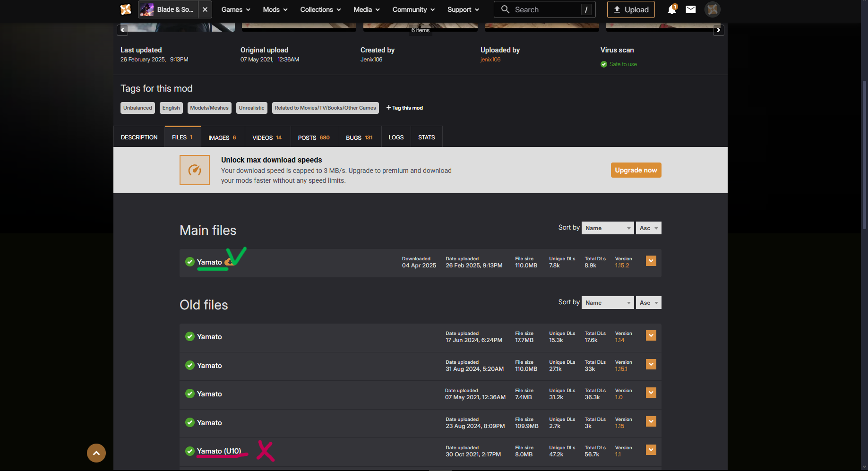868x471 pixels.
Task: Open Old files Asc order dropdown
Action: [648, 303]
